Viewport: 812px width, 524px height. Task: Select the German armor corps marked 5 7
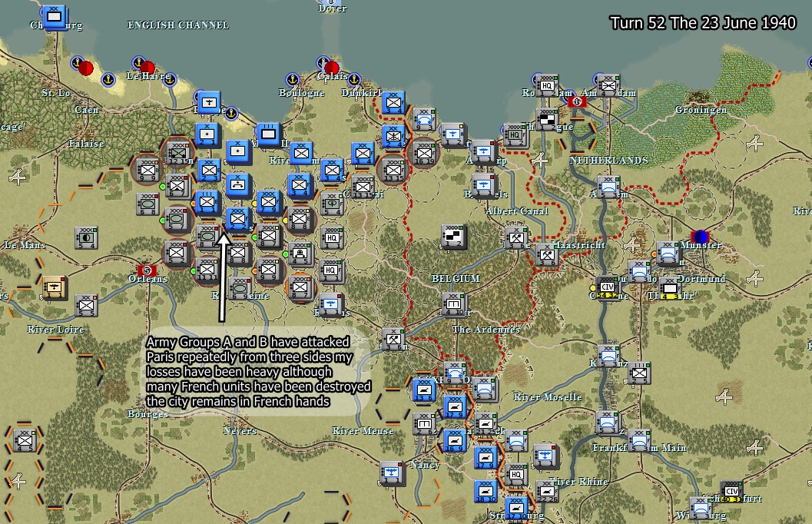coord(177,220)
